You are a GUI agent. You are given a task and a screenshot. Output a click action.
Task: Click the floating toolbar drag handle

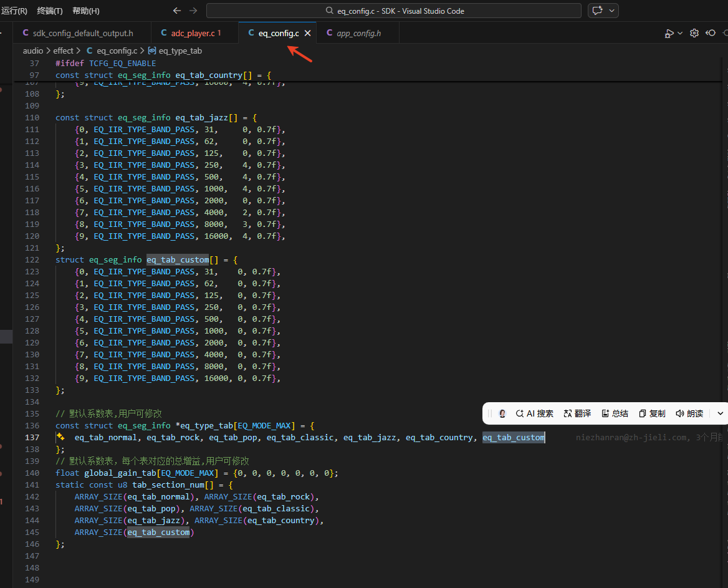[x=490, y=413]
